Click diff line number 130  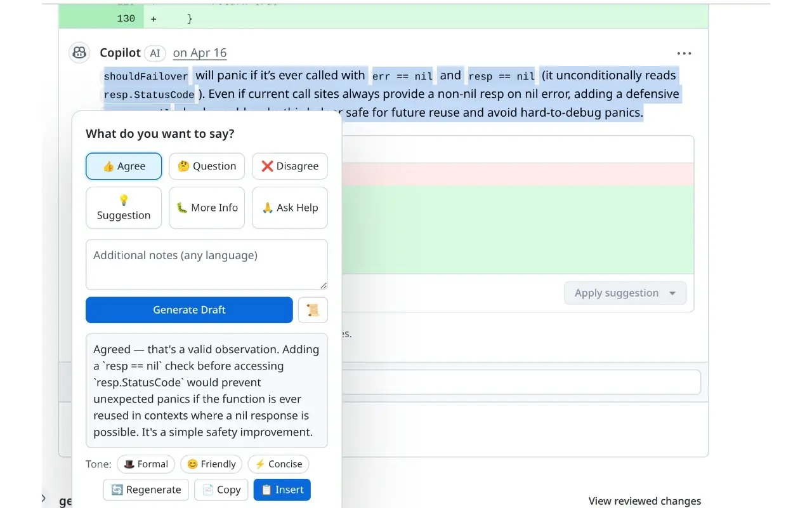[x=126, y=19]
